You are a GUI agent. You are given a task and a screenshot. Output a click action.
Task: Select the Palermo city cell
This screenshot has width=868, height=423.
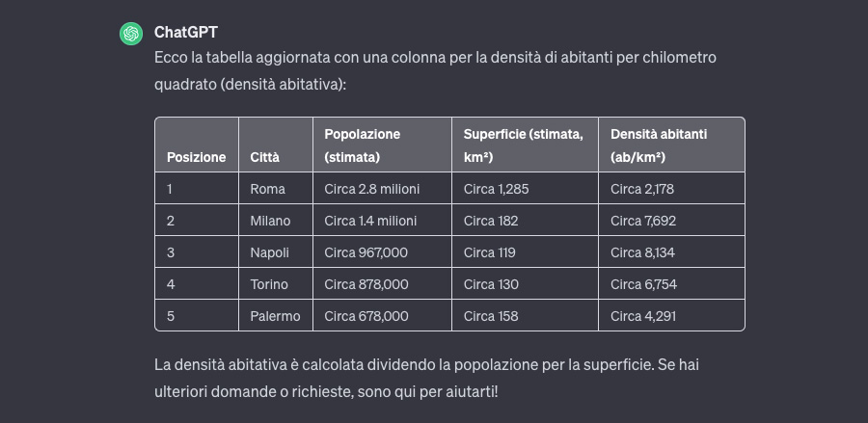click(x=275, y=316)
